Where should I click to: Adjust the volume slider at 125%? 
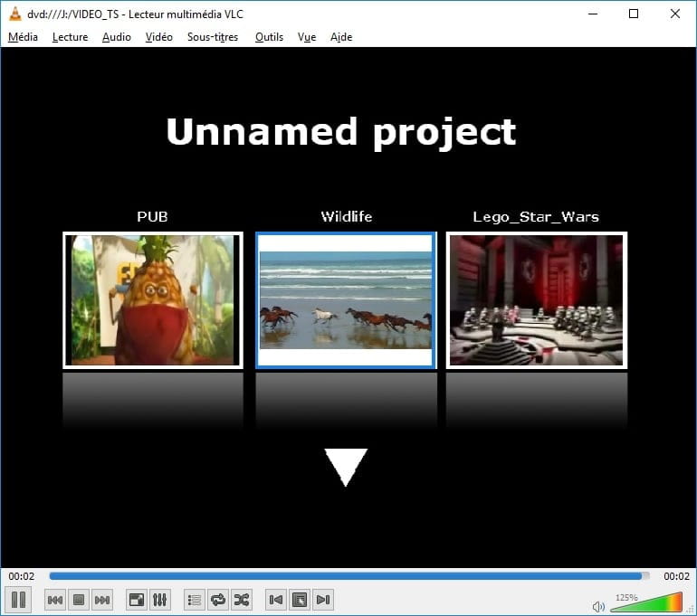(x=646, y=602)
